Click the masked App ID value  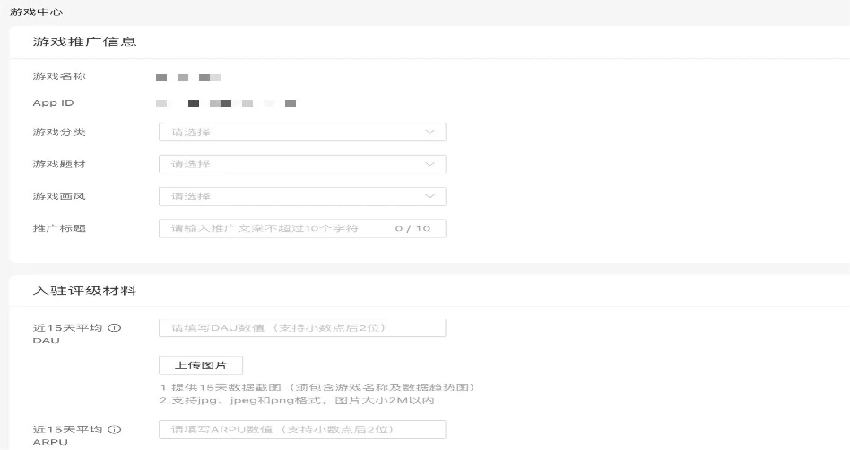click(226, 103)
